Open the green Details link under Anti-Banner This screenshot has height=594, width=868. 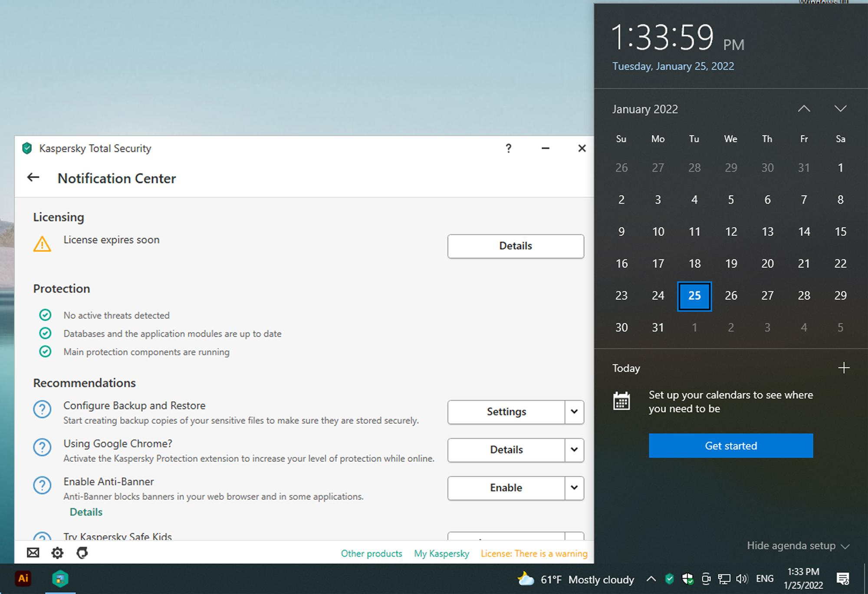86,512
